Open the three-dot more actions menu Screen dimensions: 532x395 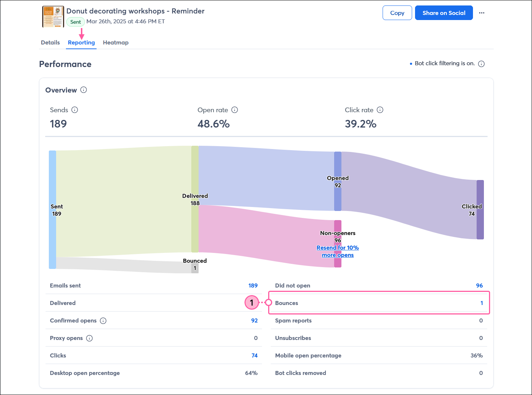(482, 13)
